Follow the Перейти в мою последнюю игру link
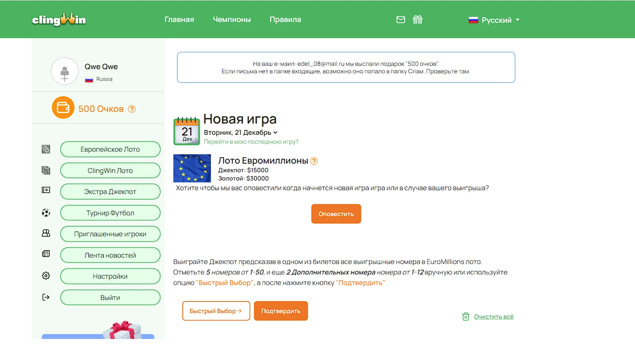This screenshot has height=364, width=635. (x=251, y=142)
